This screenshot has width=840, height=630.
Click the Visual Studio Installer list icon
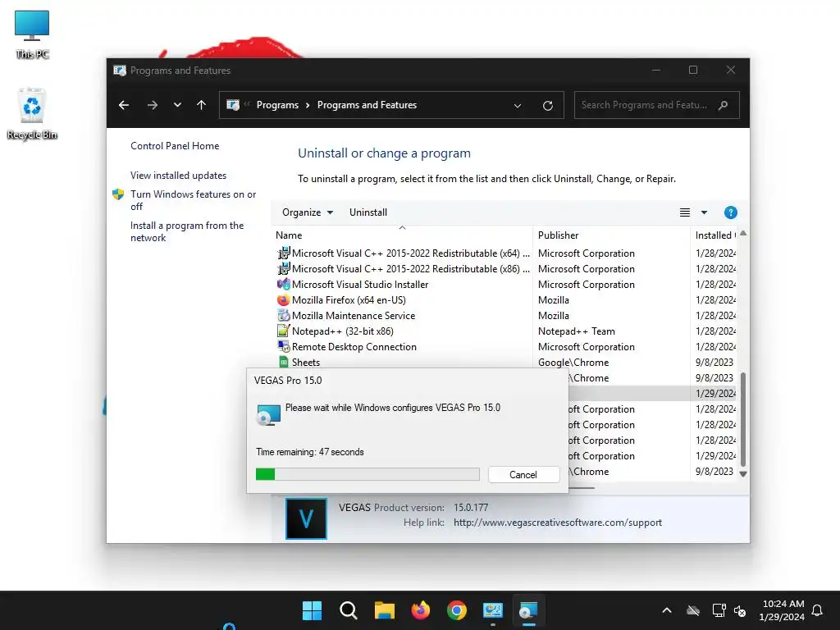coord(283,285)
